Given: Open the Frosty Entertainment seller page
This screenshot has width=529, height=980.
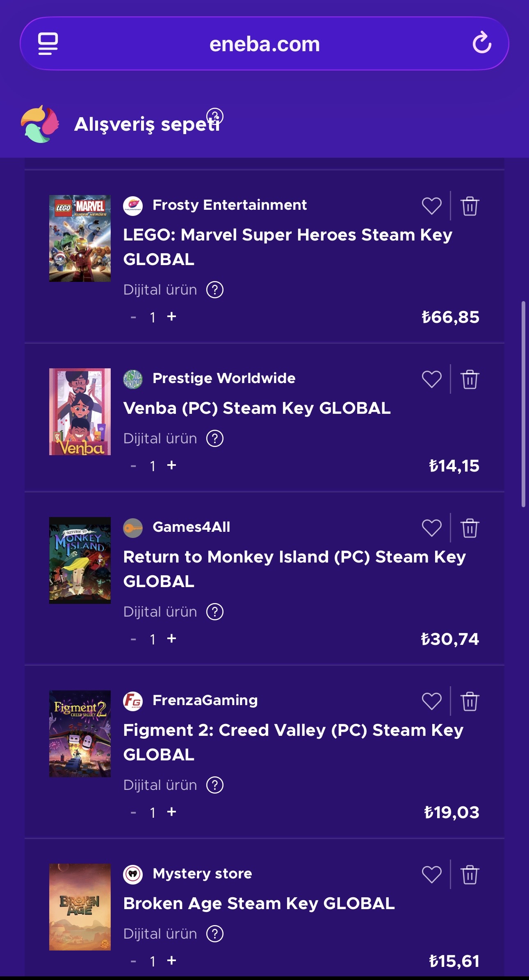Looking at the screenshot, I should point(229,205).
